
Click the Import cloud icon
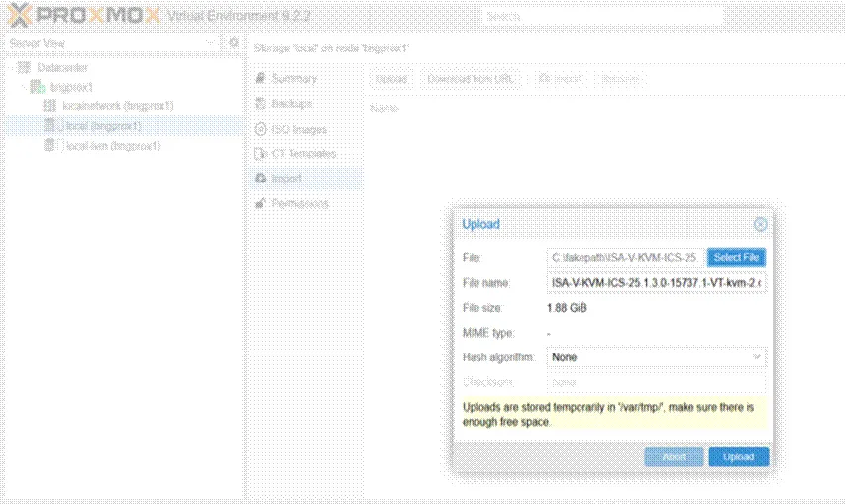click(x=261, y=178)
